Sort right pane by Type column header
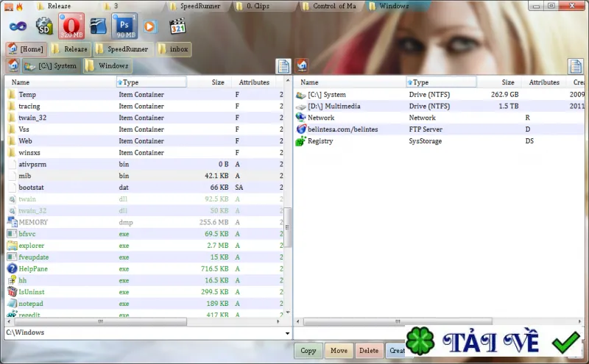This screenshot has width=589, height=364. (441, 82)
